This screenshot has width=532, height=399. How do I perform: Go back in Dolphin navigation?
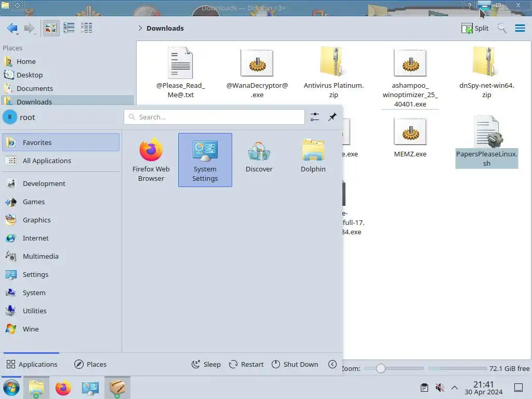pos(12,28)
